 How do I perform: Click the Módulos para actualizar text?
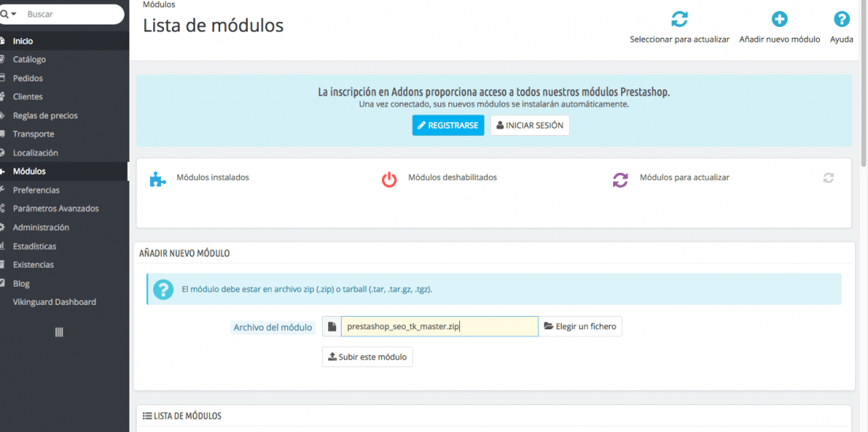coord(684,178)
